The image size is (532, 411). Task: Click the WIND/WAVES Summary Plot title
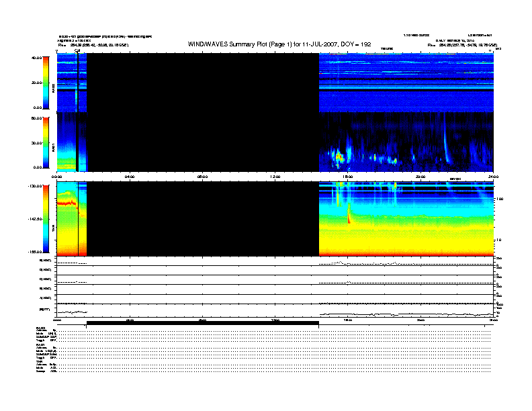[x=279, y=44]
